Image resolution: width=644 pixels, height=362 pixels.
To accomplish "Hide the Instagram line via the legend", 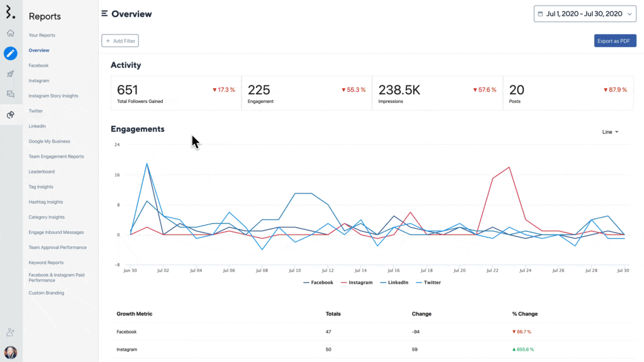I will coord(356,282).
